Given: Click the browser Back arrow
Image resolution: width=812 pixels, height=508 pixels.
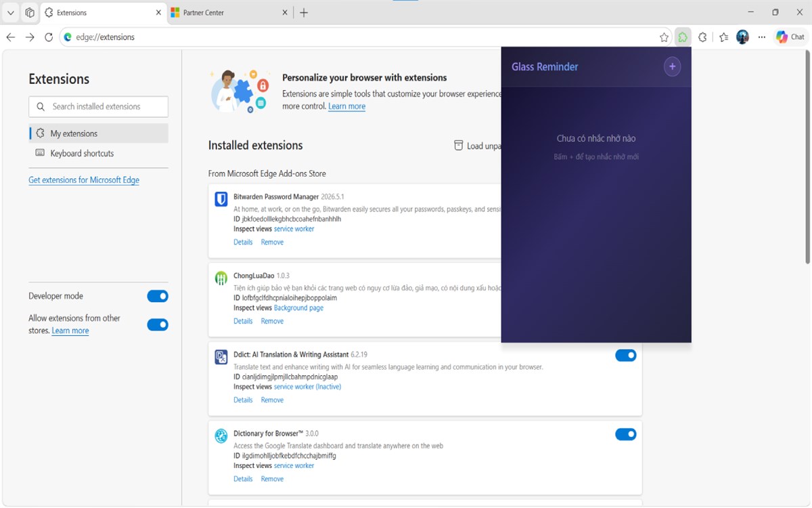Looking at the screenshot, I should point(11,37).
